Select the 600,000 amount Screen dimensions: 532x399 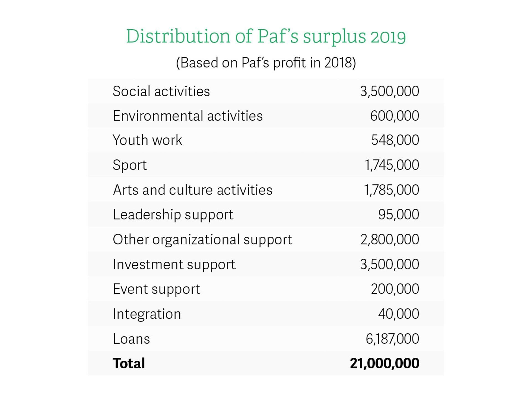pyautogui.click(x=394, y=116)
